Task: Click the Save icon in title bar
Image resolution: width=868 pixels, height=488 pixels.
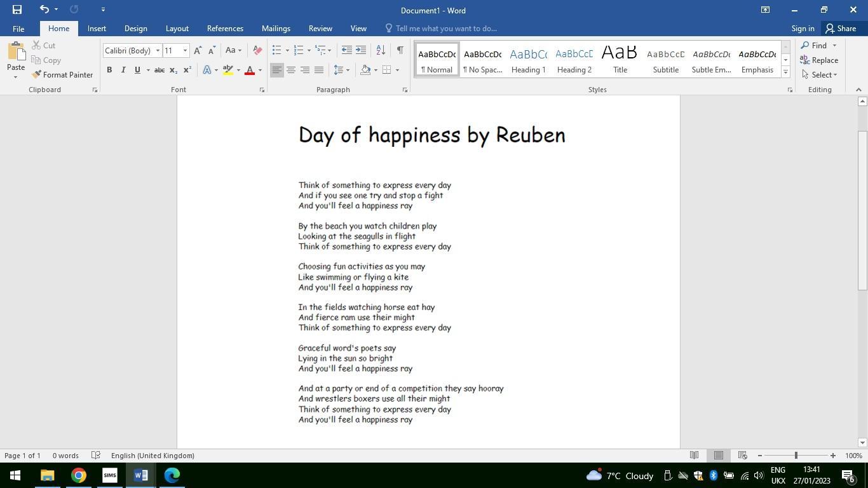Action: [17, 10]
